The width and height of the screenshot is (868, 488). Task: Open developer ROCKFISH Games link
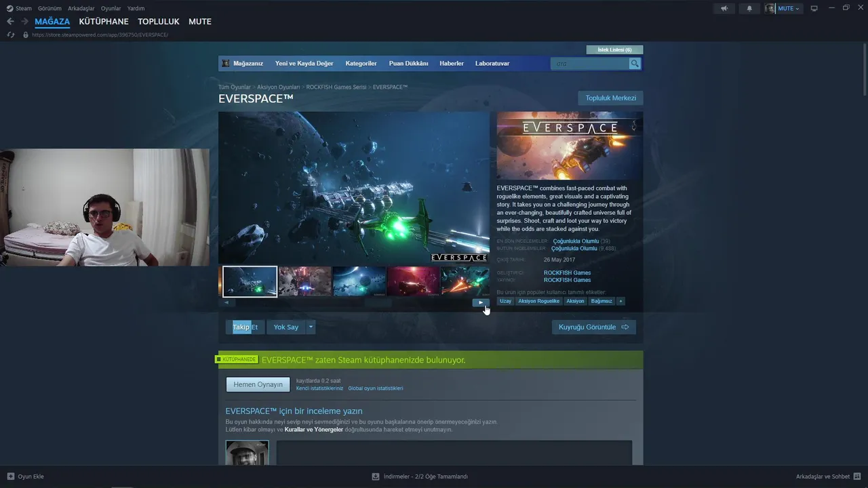point(567,272)
